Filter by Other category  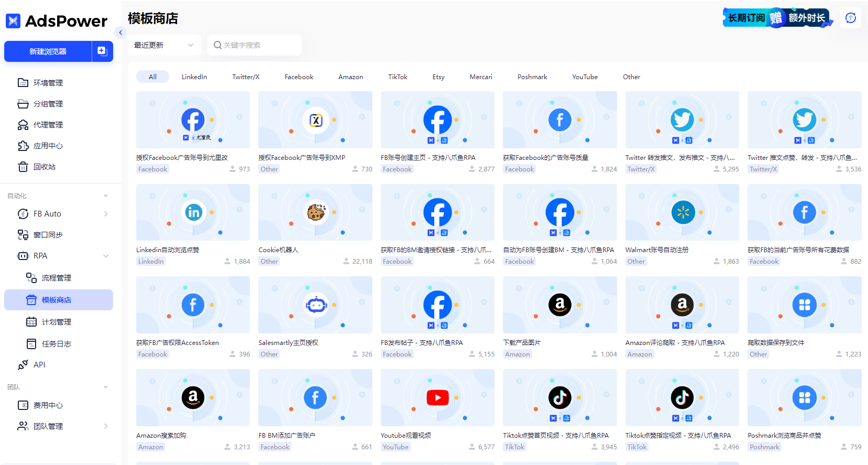coord(631,77)
